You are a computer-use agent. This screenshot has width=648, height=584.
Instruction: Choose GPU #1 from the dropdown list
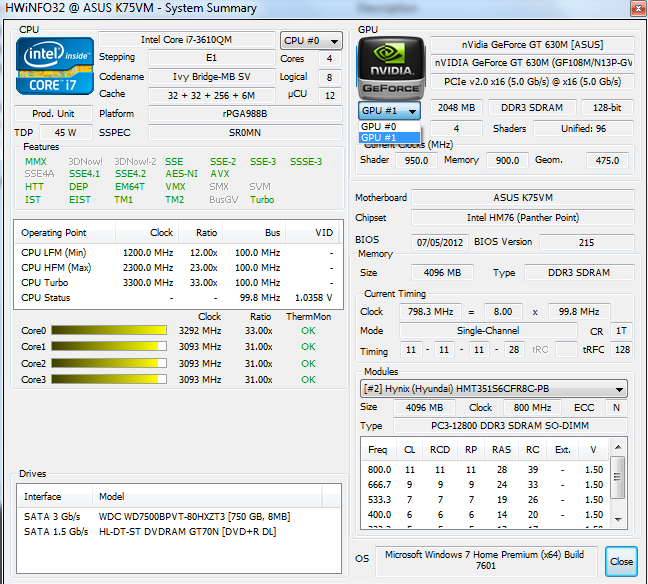[389, 138]
